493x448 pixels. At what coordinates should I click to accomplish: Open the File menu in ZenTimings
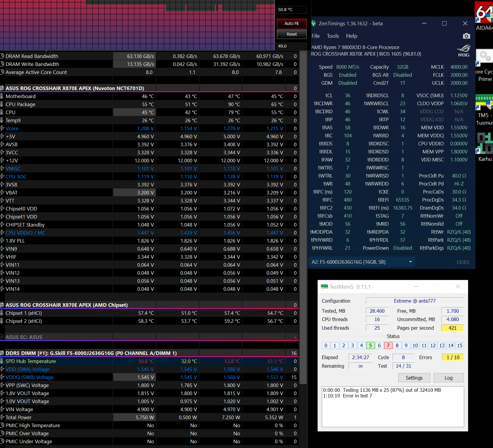(316, 36)
